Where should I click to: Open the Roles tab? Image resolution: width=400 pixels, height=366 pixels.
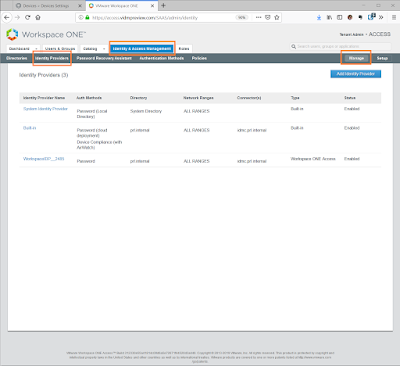184,49
